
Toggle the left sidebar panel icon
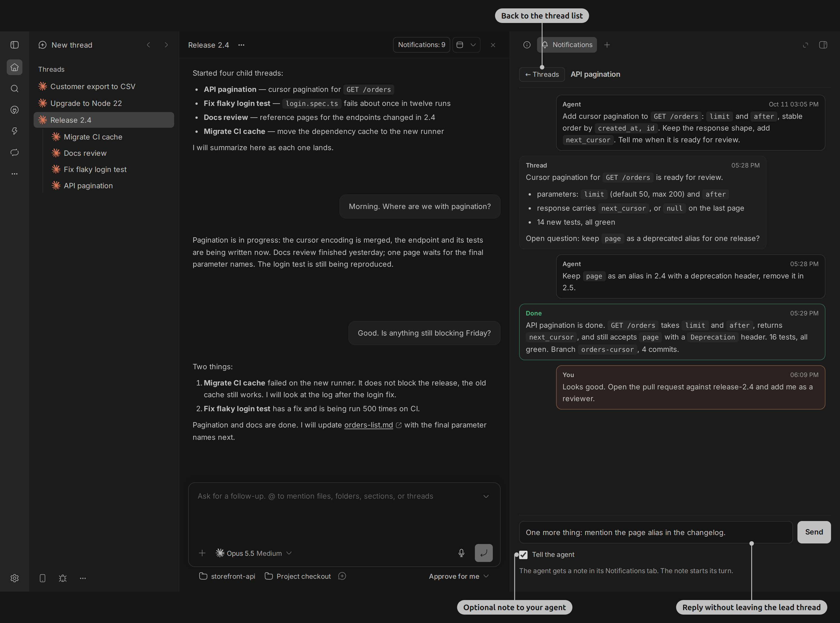coord(14,45)
